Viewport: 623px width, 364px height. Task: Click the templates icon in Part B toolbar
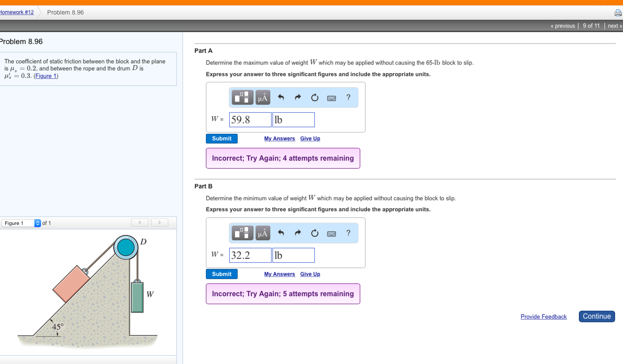[x=242, y=233]
